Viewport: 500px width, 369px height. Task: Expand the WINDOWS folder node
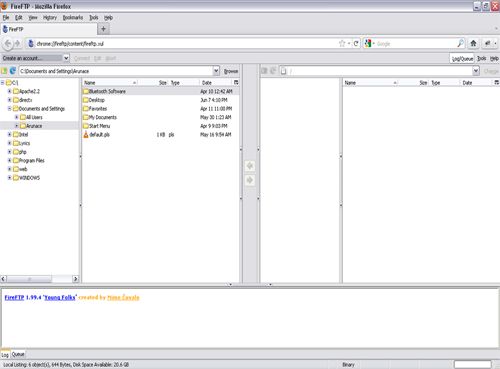pos(10,178)
